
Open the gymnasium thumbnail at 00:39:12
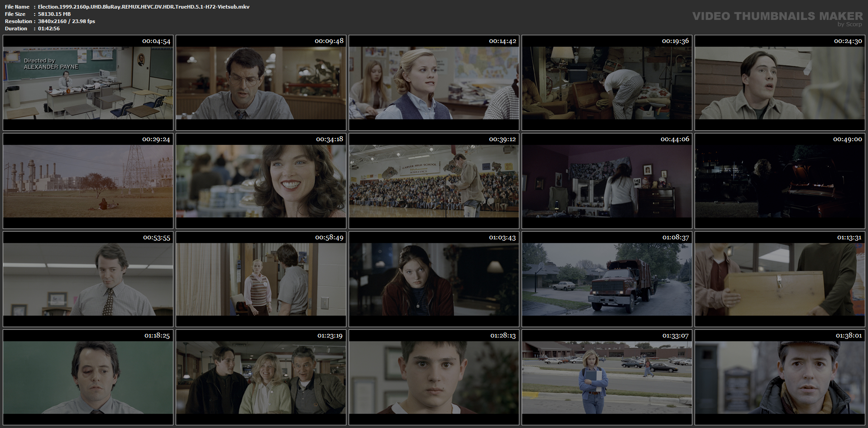point(434,181)
